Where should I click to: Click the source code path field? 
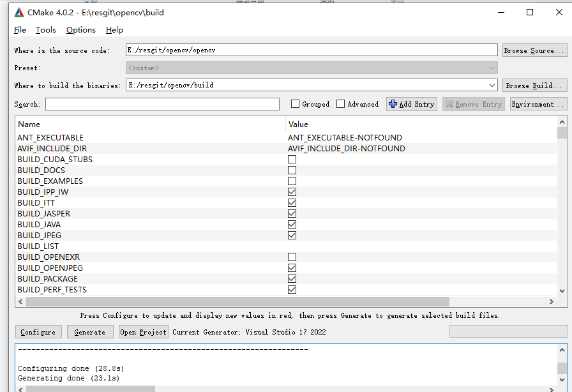pos(312,50)
